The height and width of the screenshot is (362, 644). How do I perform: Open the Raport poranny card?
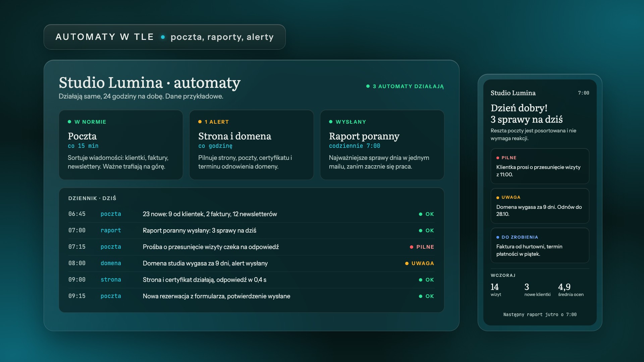(x=382, y=145)
